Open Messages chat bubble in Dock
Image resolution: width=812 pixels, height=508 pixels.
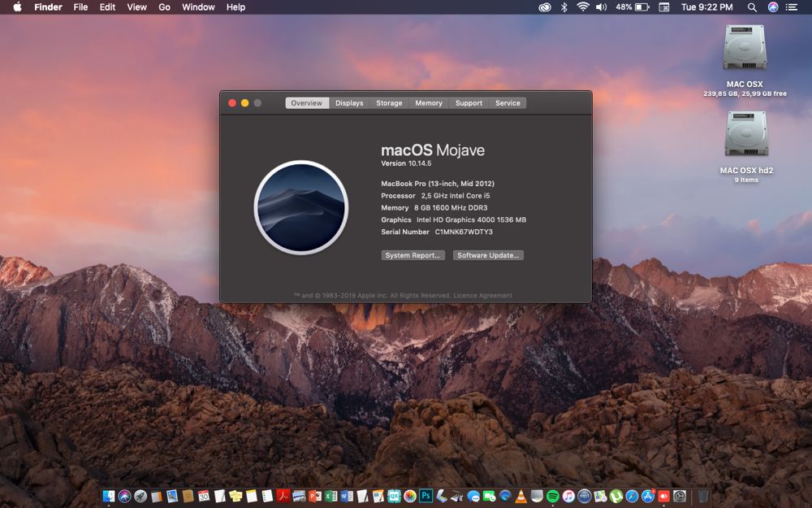tap(473, 496)
